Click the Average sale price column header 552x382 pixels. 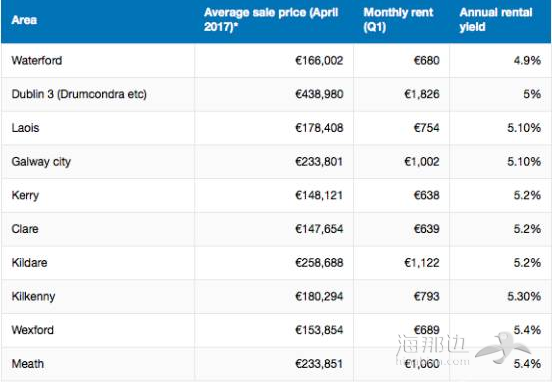pyautogui.click(x=271, y=19)
